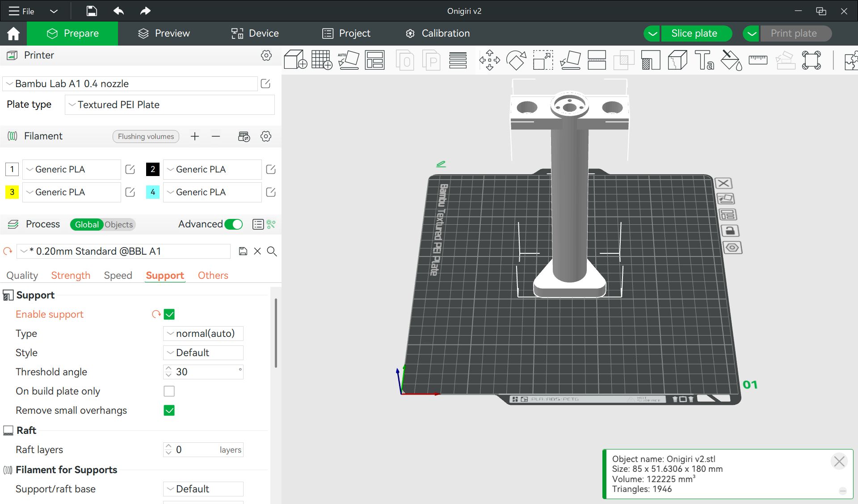Open the 0.20mm Standard process dropdown
Viewport: 858px width, 504px height.
tap(124, 251)
